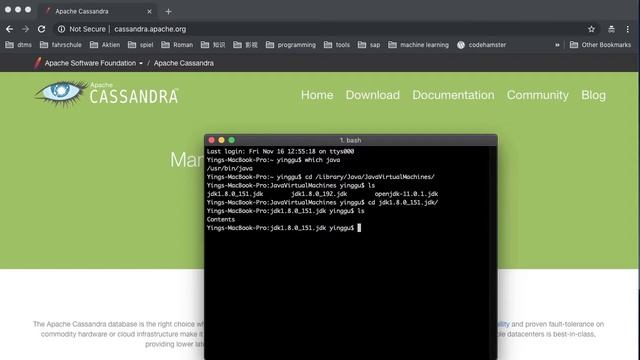The height and width of the screenshot is (360, 640).
Task: Close the bash terminal window
Action: tap(211, 140)
